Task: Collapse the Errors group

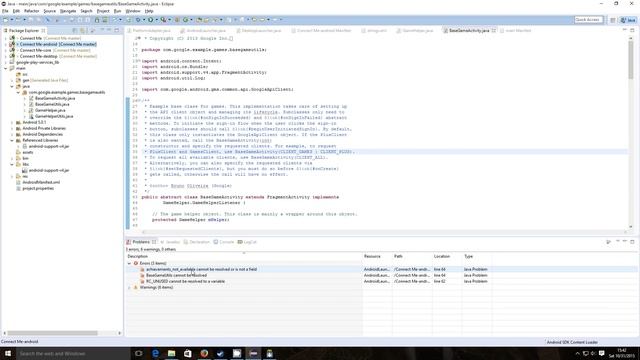Action: pyautogui.click(x=129, y=264)
